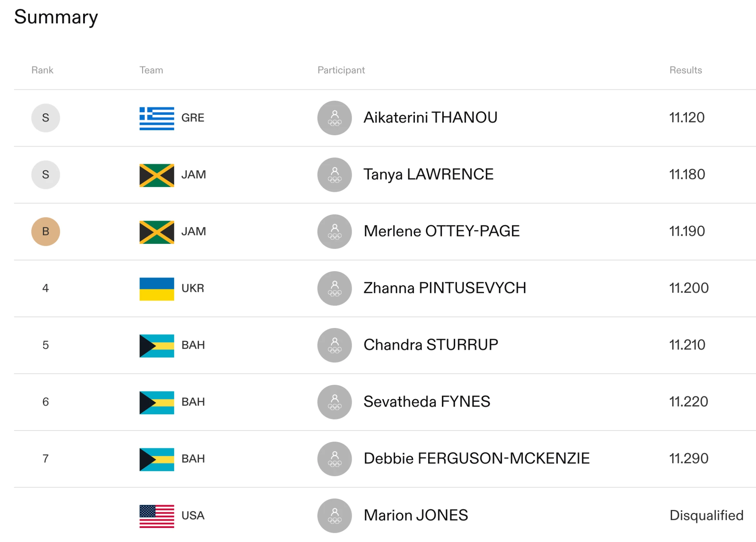The image size is (756, 542).
Task: Click the silver medal badge for Thanou
Action: tap(45, 118)
